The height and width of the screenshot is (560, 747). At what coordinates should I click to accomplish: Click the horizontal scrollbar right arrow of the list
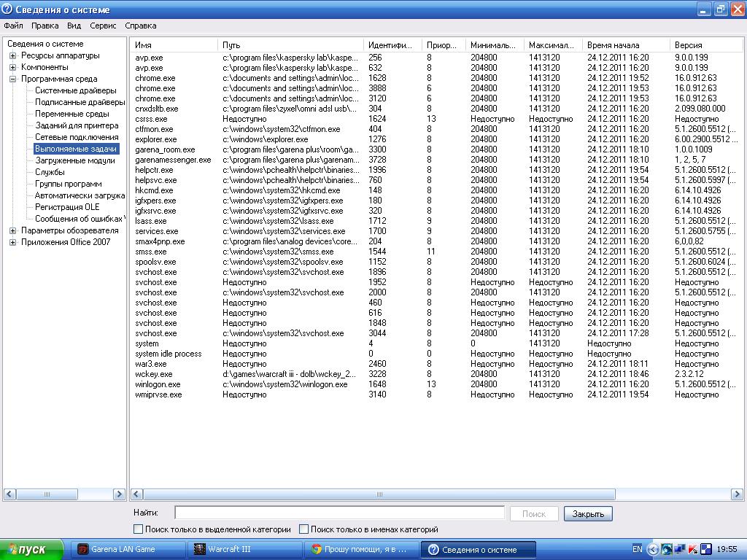[x=737, y=494]
